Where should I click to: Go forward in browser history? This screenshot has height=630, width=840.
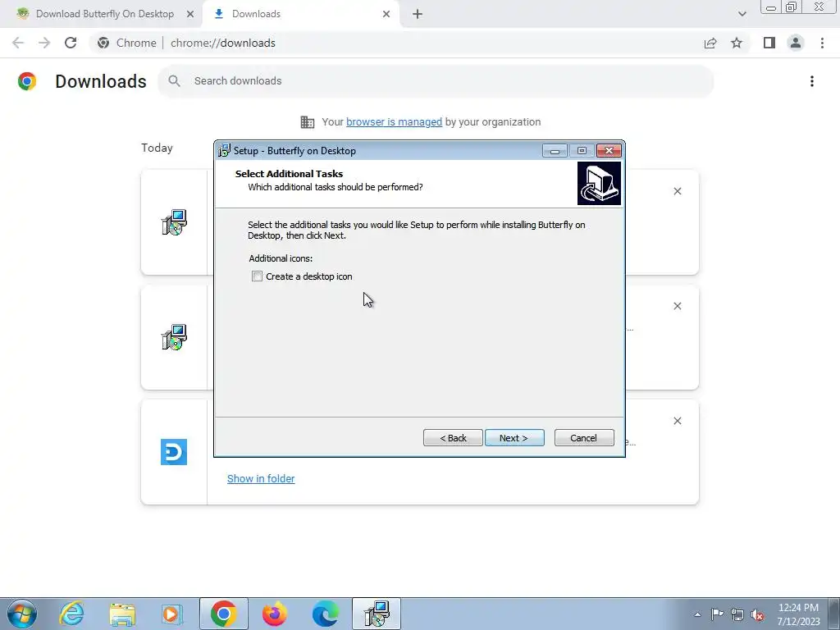44,43
